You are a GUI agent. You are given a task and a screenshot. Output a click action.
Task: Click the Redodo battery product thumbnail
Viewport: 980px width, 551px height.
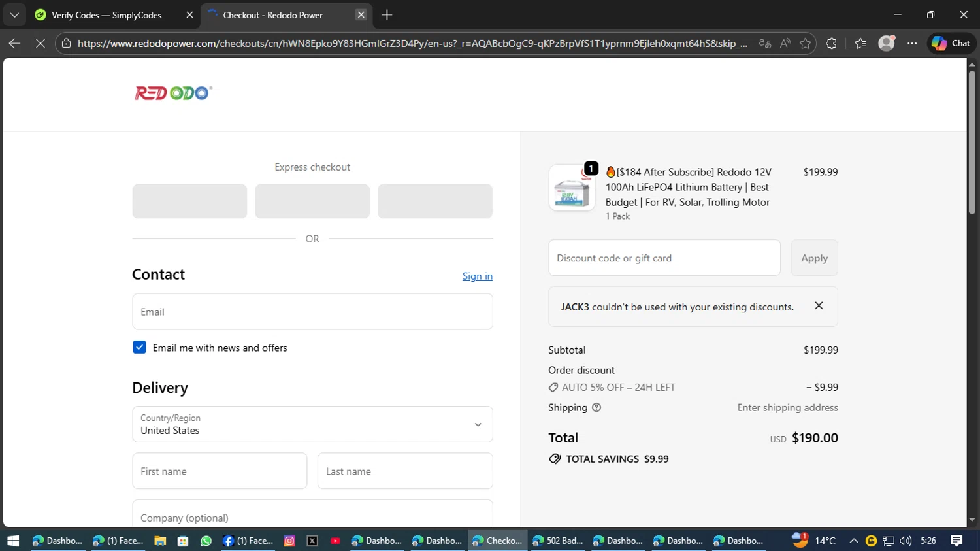coord(572,188)
